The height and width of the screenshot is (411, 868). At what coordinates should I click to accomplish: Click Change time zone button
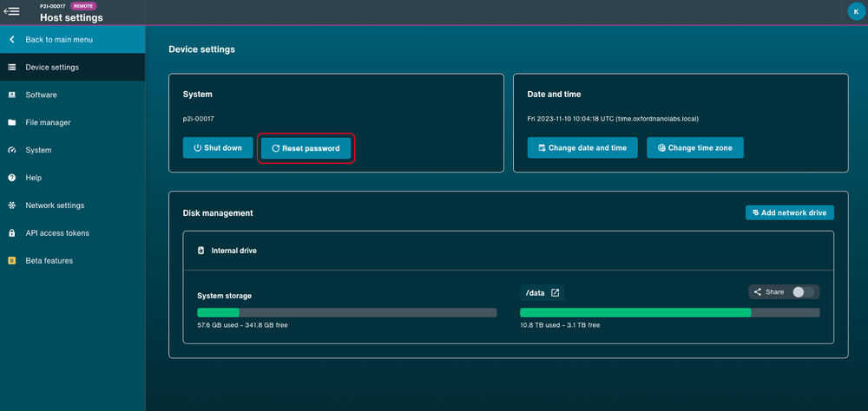click(694, 147)
